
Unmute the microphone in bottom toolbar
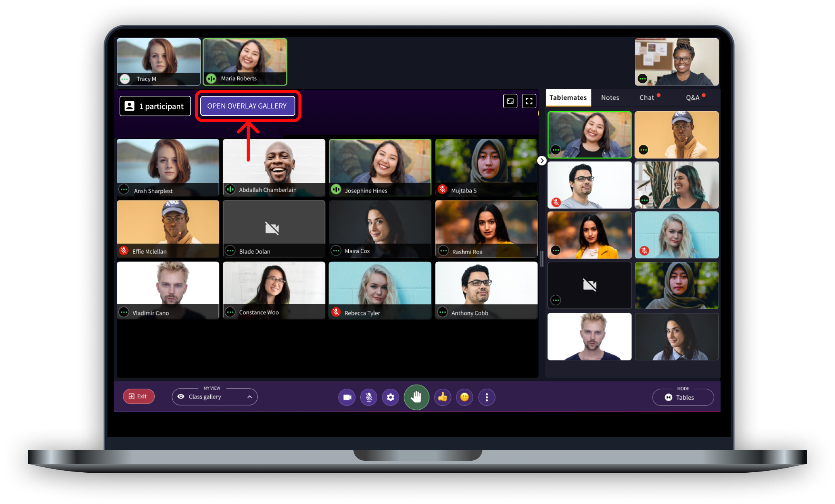(369, 397)
